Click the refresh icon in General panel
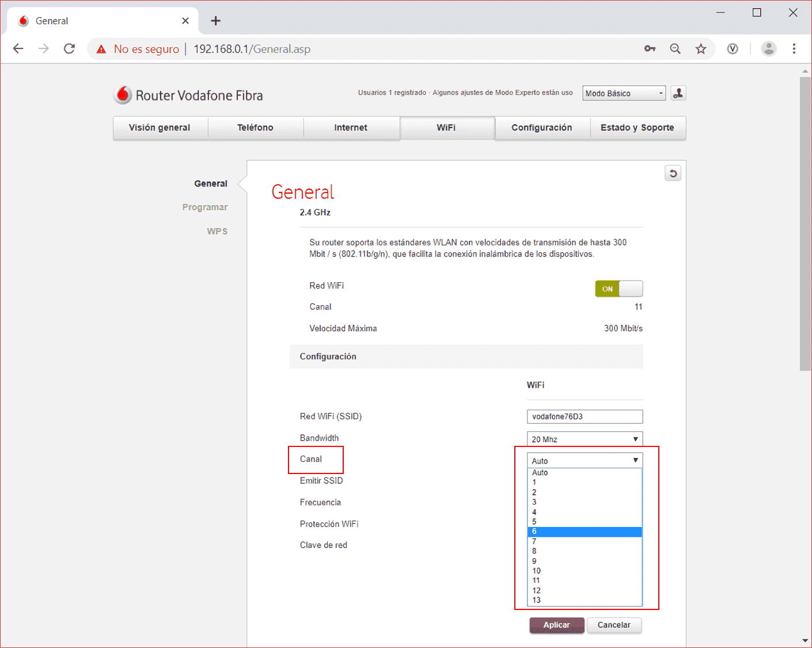 point(673,173)
